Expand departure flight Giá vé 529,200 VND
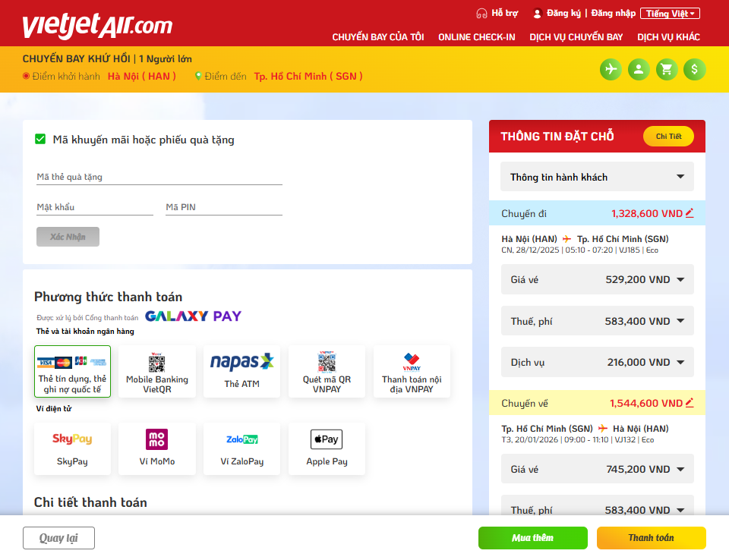Viewport: 729px width, 560px height. coord(597,279)
